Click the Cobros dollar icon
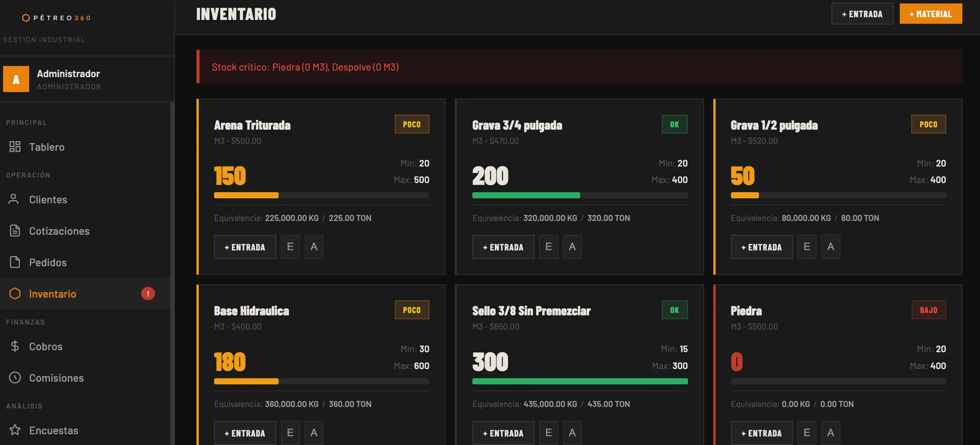 pos(15,346)
